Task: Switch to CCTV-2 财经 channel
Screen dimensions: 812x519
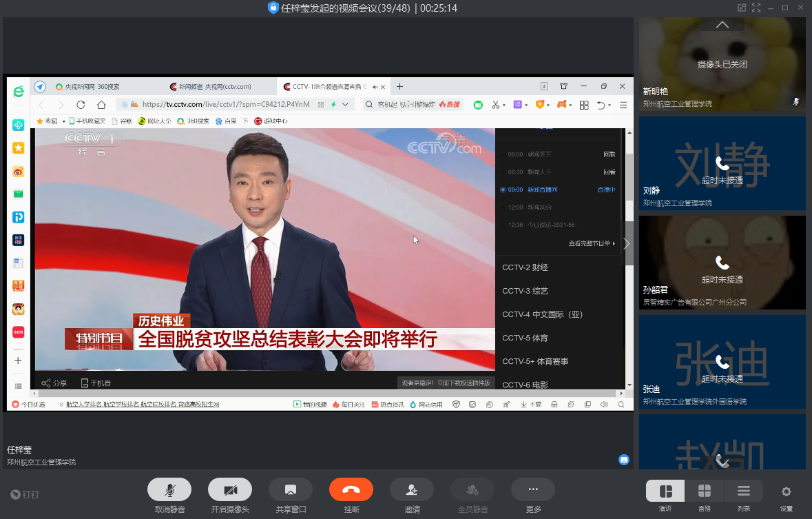Action: [x=525, y=267]
